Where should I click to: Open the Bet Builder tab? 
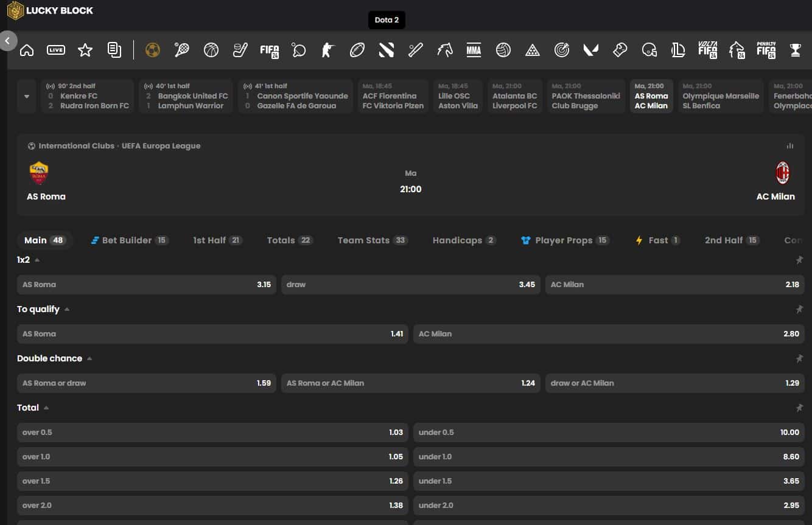point(130,240)
